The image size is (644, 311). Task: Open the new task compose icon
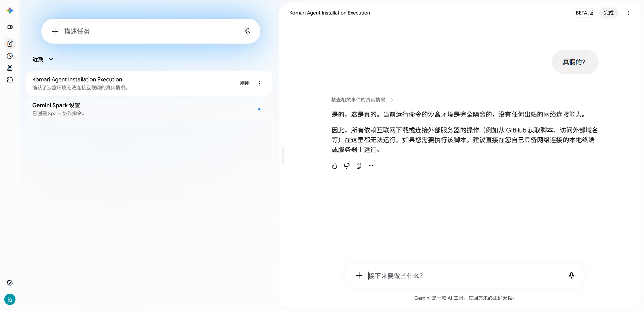tap(10, 44)
